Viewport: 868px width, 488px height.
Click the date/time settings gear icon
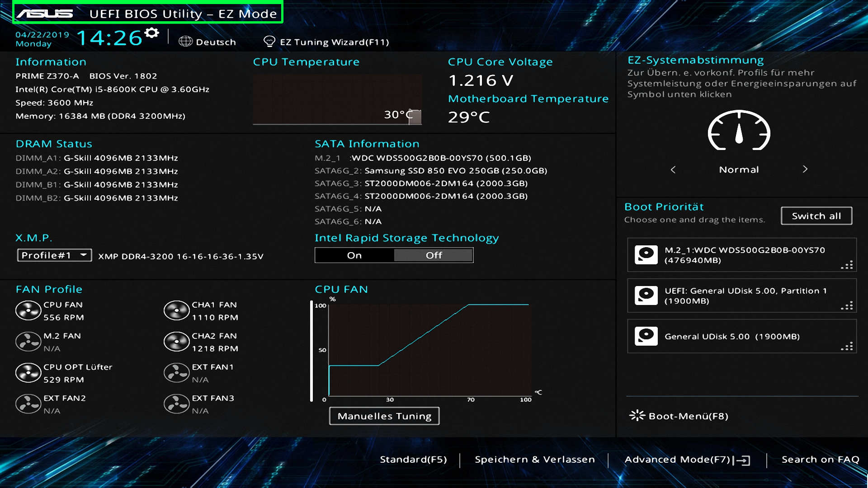[152, 33]
